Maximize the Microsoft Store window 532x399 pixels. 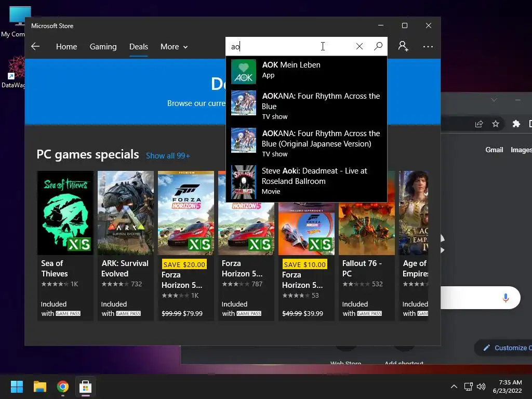click(404, 25)
